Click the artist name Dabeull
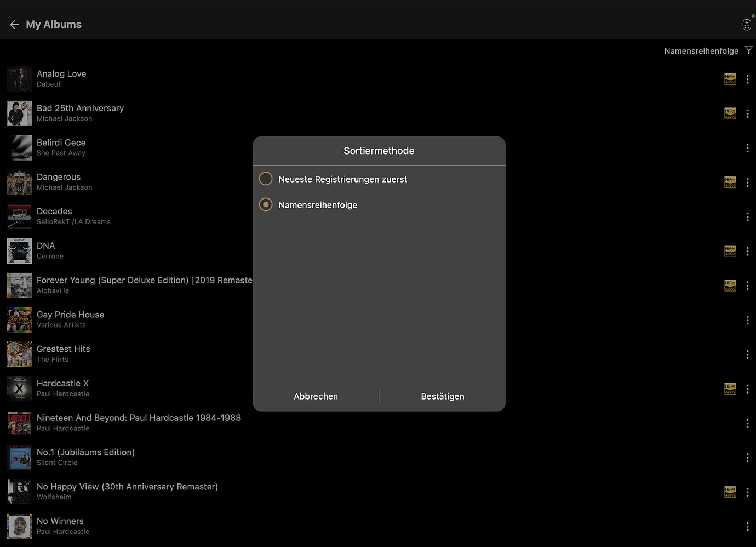 (49, 84)
